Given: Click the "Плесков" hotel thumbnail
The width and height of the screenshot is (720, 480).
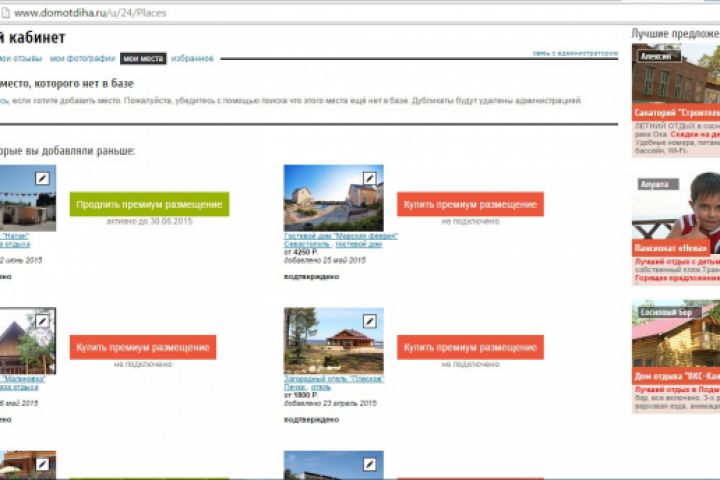Looking at the screenshot, I should click(x=334, y=341).
